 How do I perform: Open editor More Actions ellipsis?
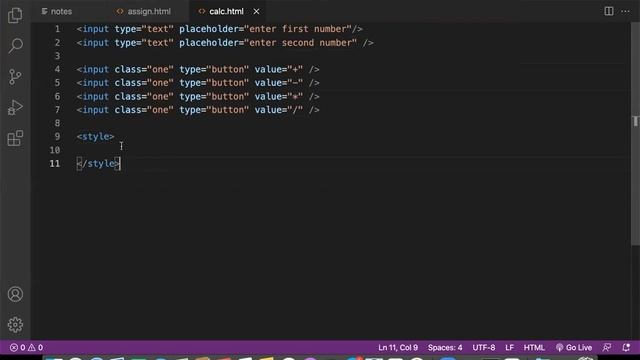point(625,11)
